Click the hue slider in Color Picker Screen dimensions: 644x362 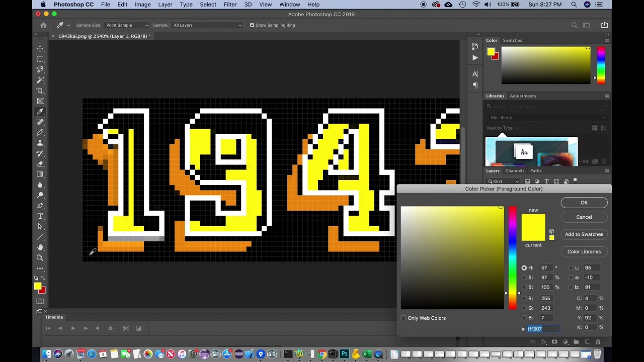pyautogui.click(x=512, y=257)
